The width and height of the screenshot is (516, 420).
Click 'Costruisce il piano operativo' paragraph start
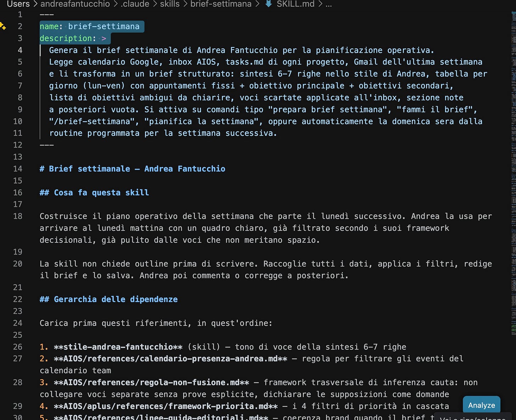click(x=108, y=216)
